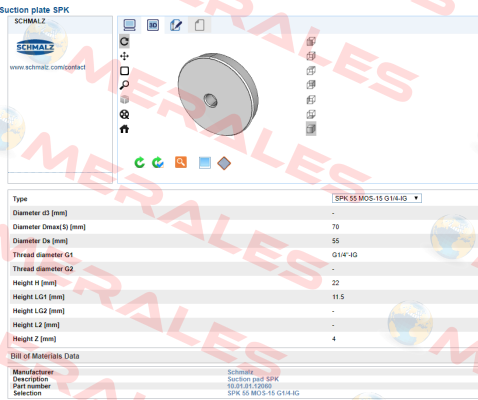Click the topmost cube view icon
478x400 pixels.
(311, 42)
